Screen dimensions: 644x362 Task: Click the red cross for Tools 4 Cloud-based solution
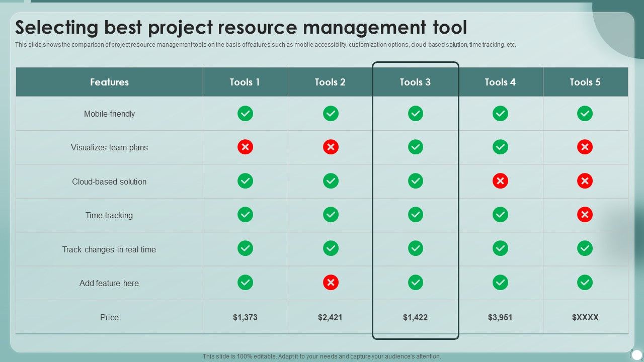500,180
